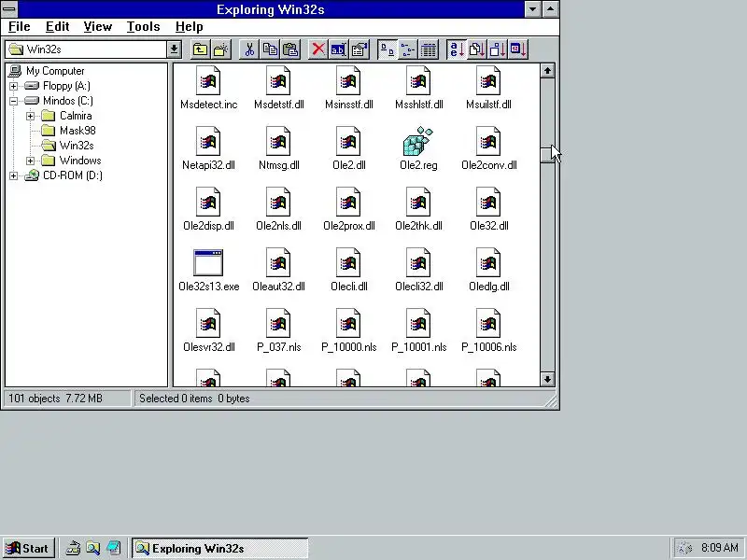Select the Oledlg.dll file icon
The height and width of the screenshot is (560, 747).
pyautogui.click(x=488, y=262)
